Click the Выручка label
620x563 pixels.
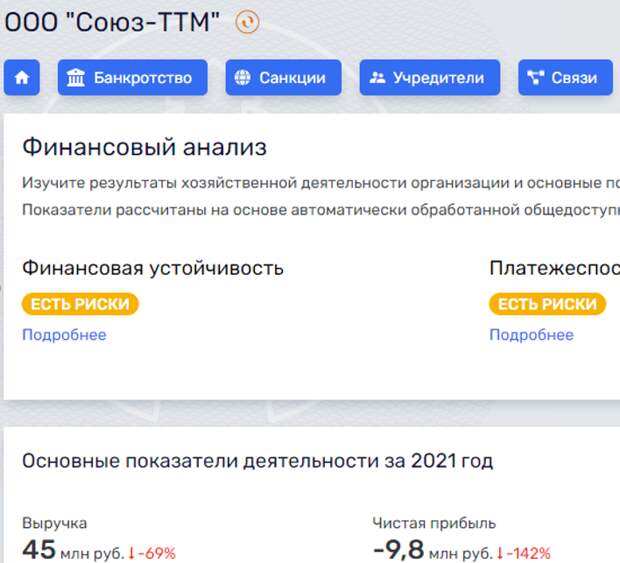(55, 523)
